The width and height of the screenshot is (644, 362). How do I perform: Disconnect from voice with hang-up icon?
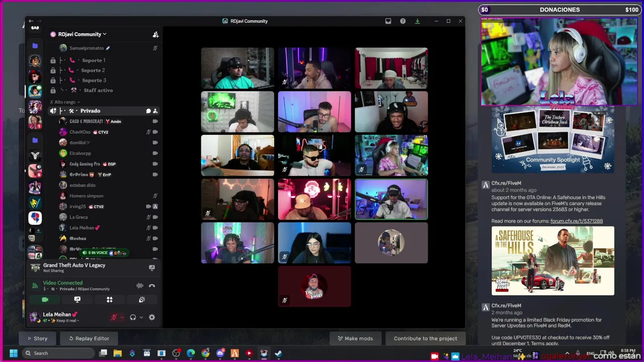pyautogui.click(x=151, y=286)
